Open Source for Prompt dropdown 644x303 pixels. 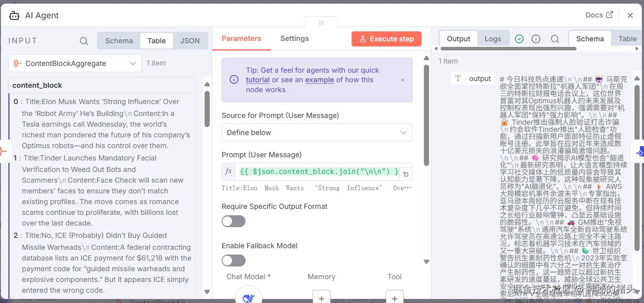pyautogui.click(x=317, y=133)
